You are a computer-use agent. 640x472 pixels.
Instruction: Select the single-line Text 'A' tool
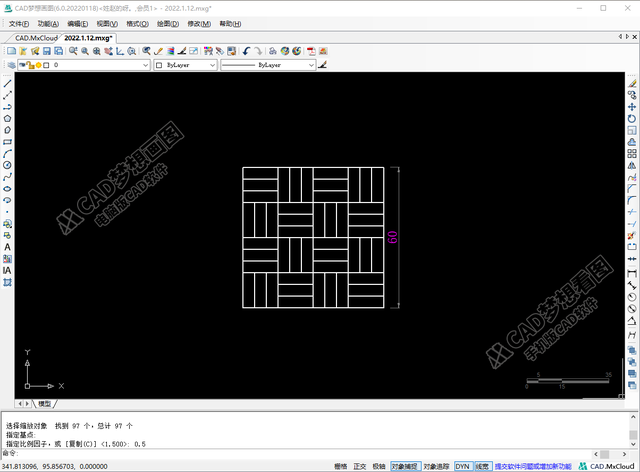pos(7,247)
